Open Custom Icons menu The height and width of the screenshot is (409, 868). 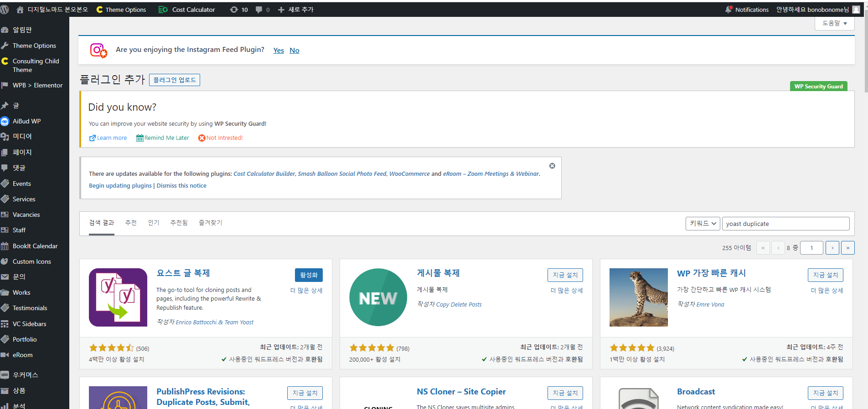(x=31, y=261)
